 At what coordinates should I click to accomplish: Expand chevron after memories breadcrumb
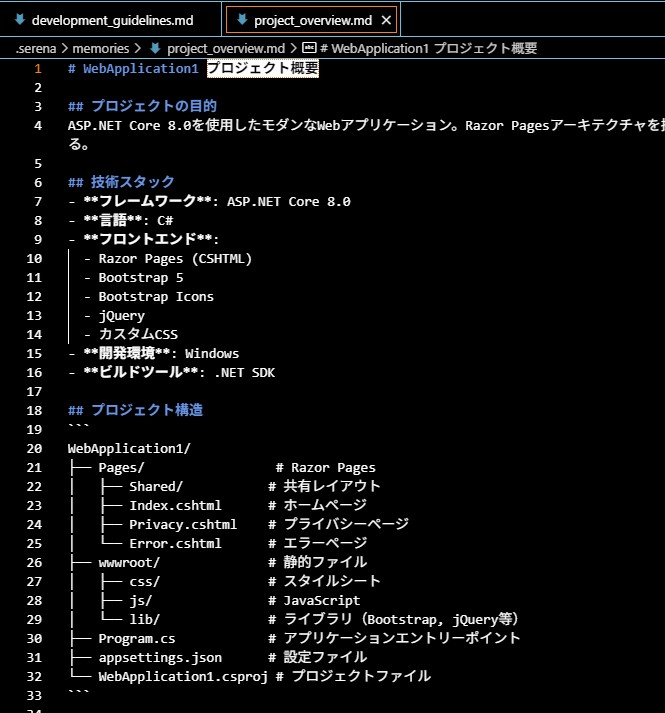(137, 48)
